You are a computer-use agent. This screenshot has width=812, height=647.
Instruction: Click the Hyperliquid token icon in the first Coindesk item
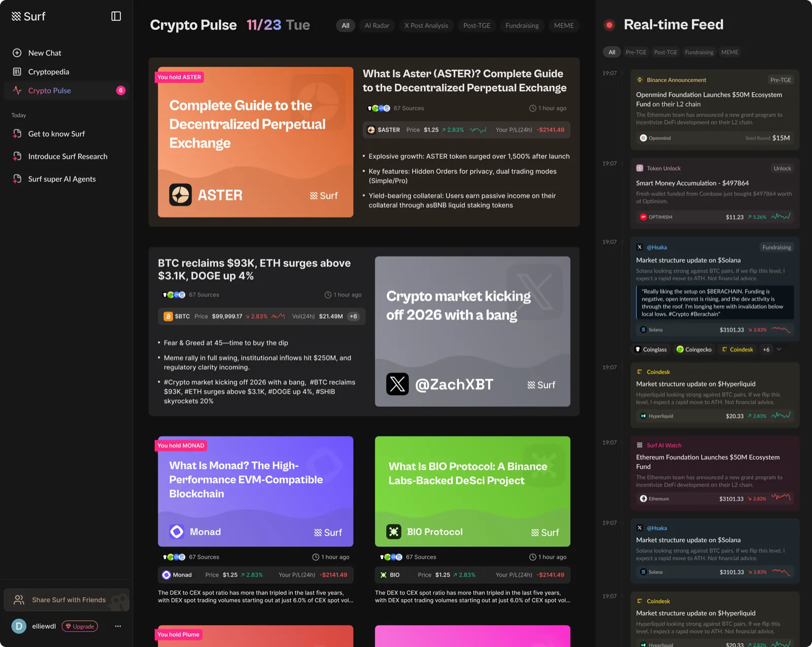click(x=644, y=416)
